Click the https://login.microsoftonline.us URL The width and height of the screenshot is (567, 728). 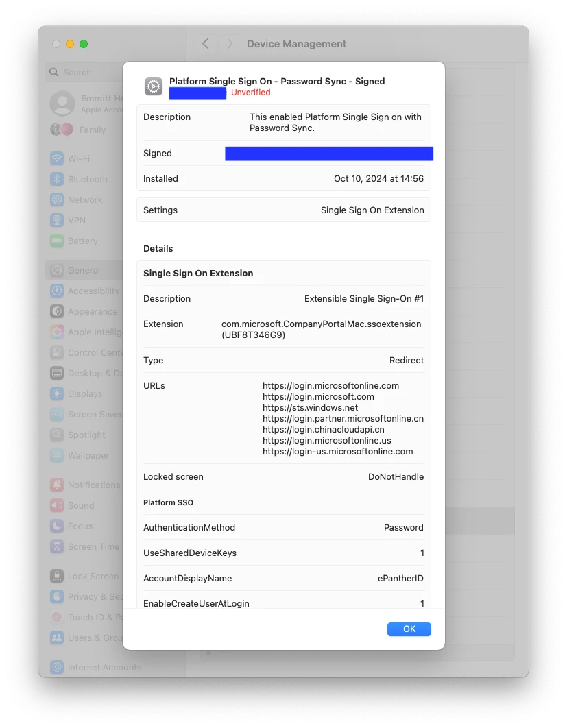327,441
